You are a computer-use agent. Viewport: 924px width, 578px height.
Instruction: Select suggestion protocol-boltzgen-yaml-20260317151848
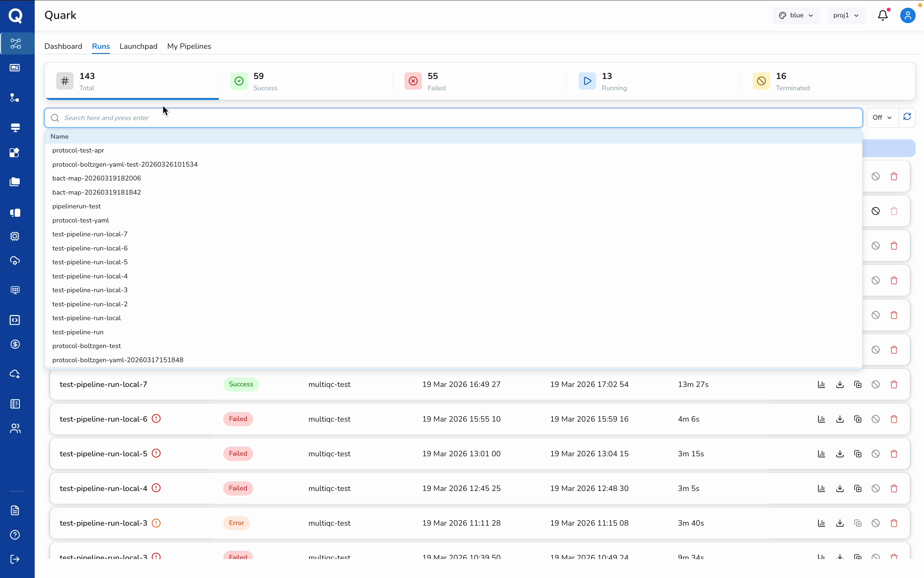pos(454,360)
